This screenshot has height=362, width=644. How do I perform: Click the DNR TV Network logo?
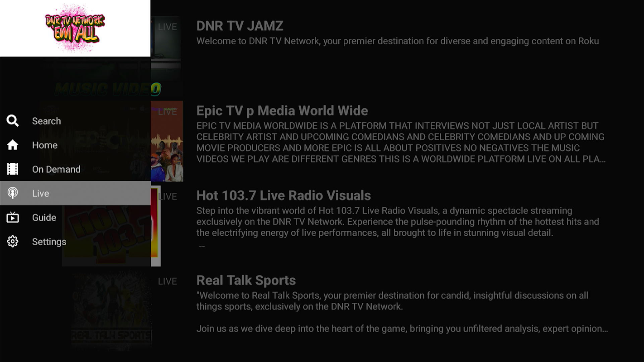tap(75, 28)
